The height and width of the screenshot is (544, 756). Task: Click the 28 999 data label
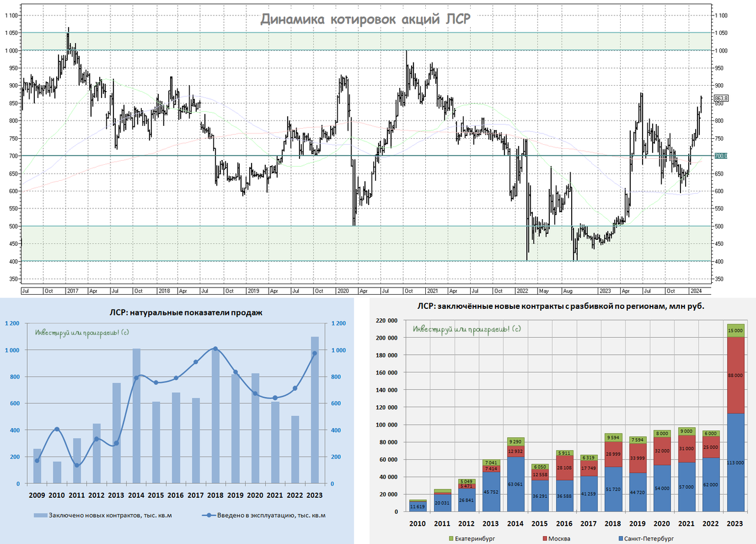click(612, 455)
